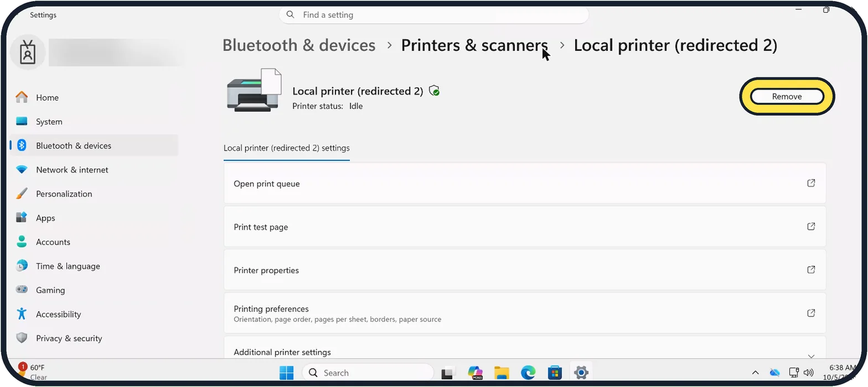Open Microsoft Store from taskbar
The width and height of the screenshot is (868, 387).
[555, 373]
